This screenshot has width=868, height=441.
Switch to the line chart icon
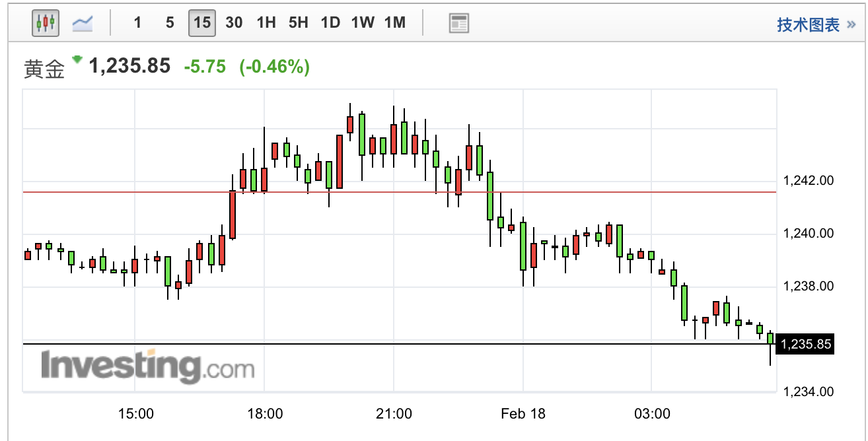pyautogui.click(x=83, y=23)
